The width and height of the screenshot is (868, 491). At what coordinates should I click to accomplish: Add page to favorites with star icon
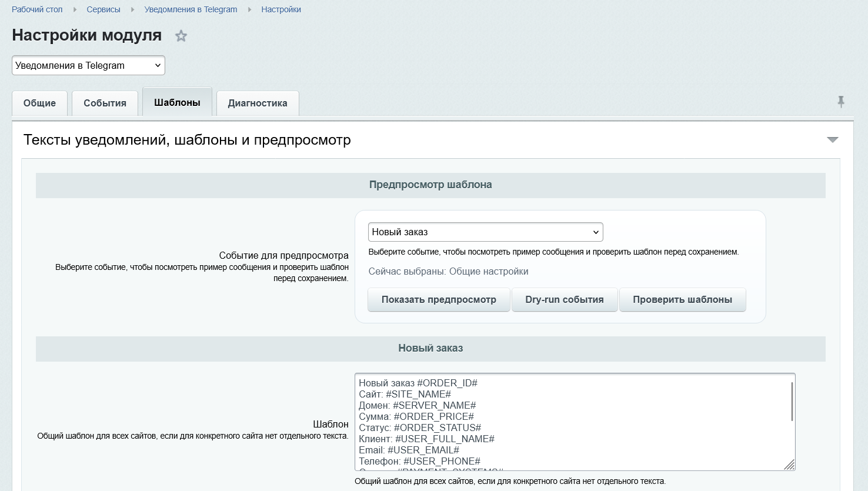[181, 36]
